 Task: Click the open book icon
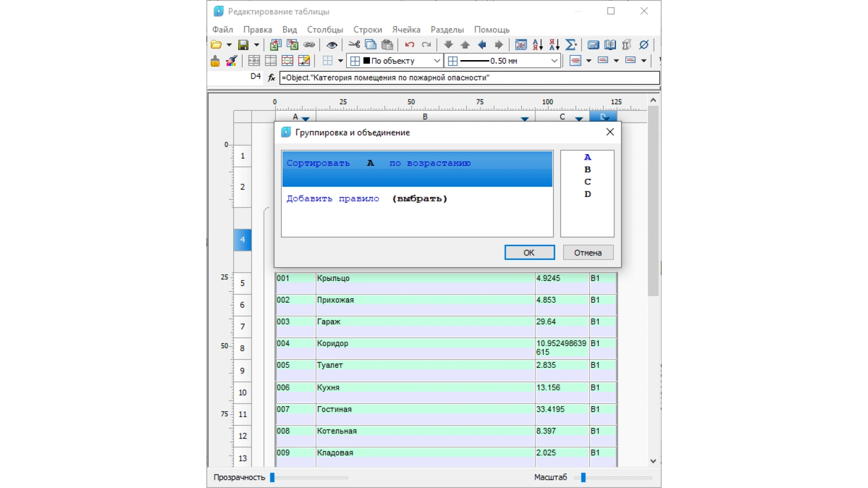(610, 45)
